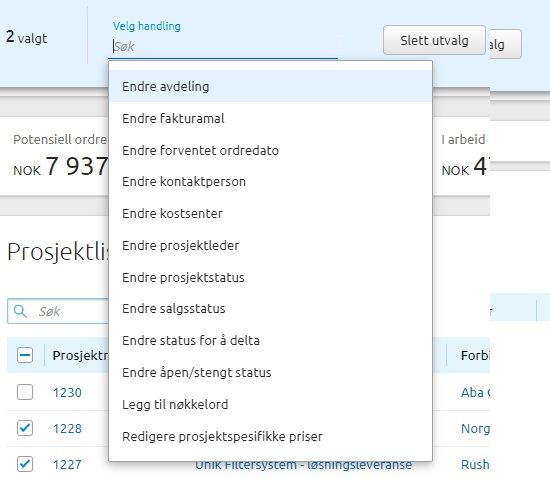Open project 1230 link
Screen dimensions: 550x478
click(67, 392)
